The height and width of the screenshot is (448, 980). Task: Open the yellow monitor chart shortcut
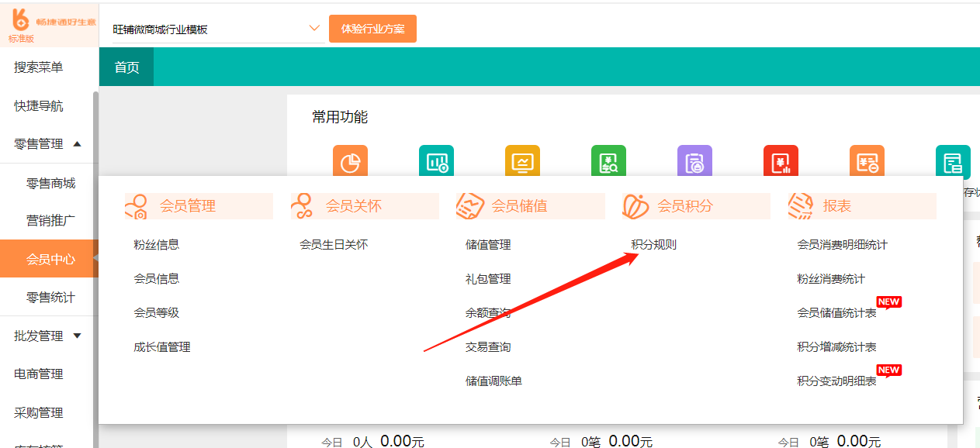pos(522,161)
